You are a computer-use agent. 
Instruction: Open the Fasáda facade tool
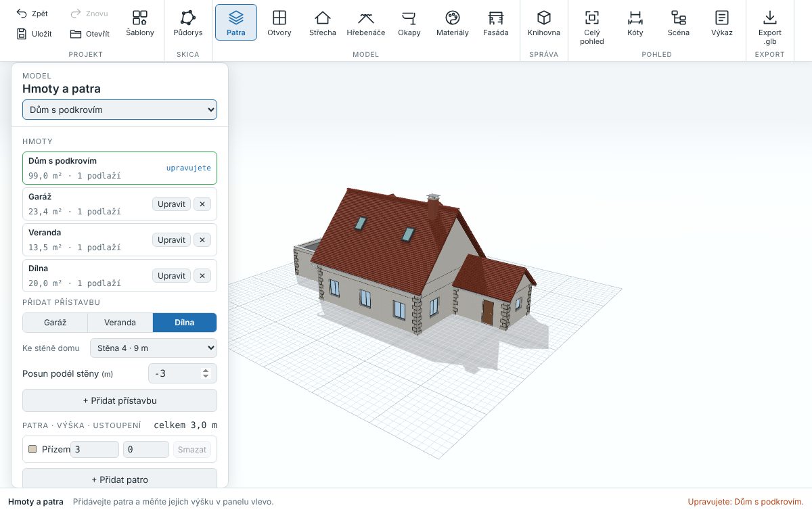(496, 23)
